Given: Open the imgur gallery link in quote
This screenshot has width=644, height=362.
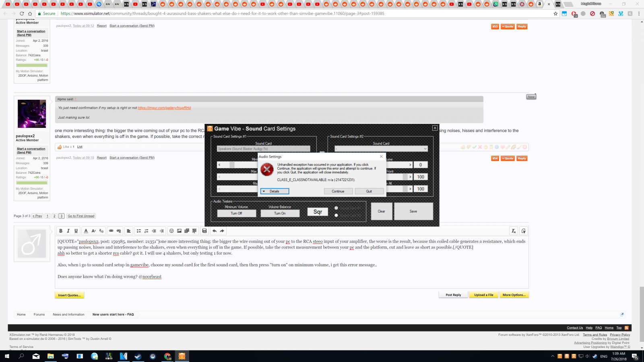Looking at the screenshot, I should tap(164, 108).
